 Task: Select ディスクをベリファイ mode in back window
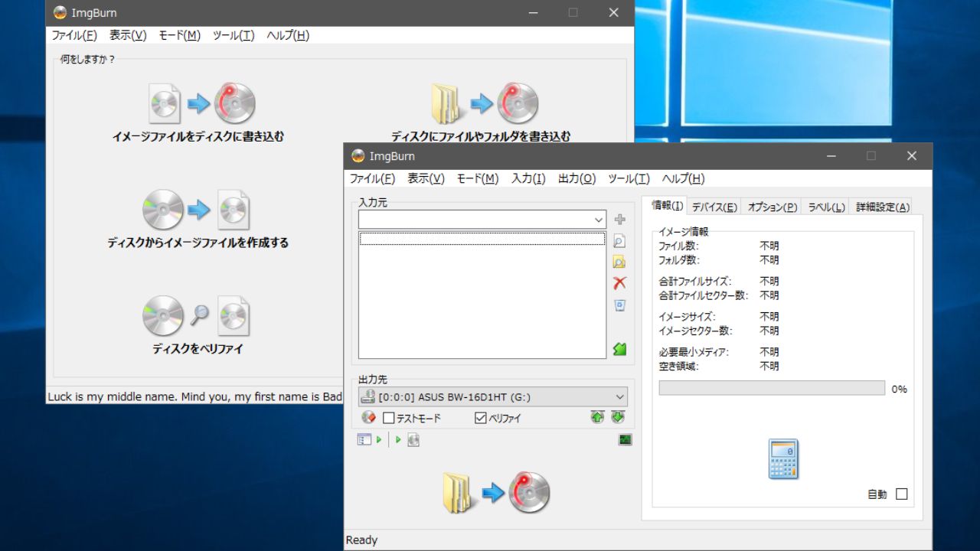[198, 325]
